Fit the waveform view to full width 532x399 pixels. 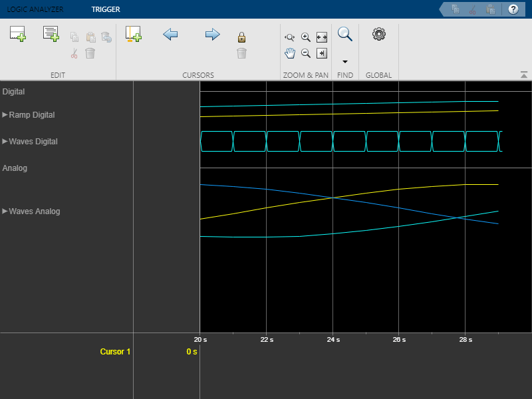322,38
